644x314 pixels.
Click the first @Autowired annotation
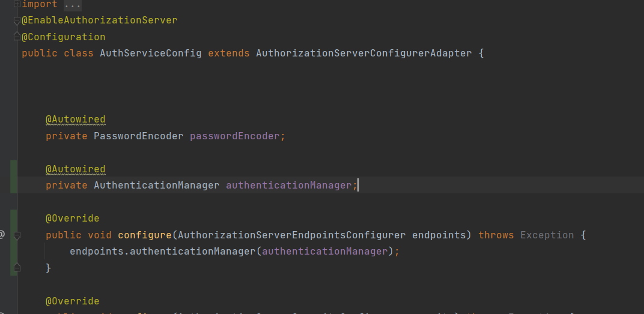tap(75, 119)
